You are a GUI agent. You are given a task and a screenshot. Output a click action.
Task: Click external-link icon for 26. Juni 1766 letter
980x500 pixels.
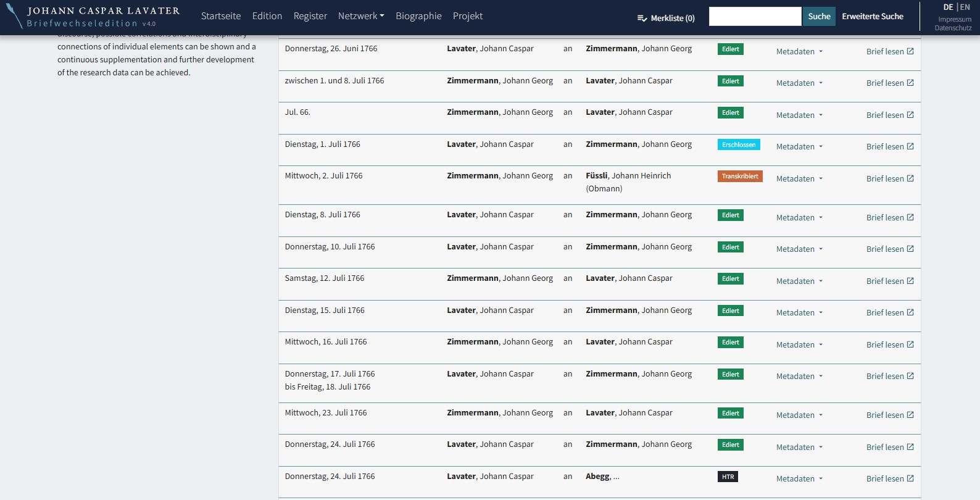click(x=910, y=51)
